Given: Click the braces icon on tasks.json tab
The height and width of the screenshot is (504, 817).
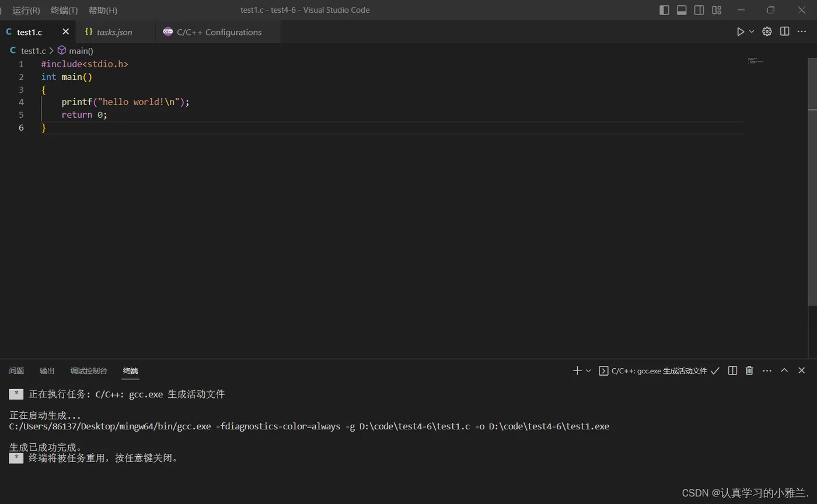Looking at the screenshot, I should click(x=89, y=32).
